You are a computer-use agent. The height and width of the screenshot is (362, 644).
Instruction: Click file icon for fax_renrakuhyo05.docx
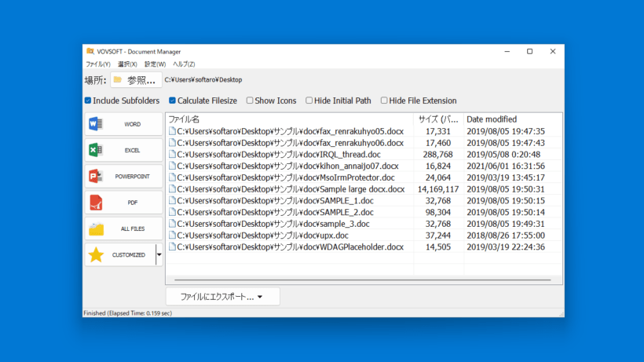pyautogui.click(x=172, y=131)
